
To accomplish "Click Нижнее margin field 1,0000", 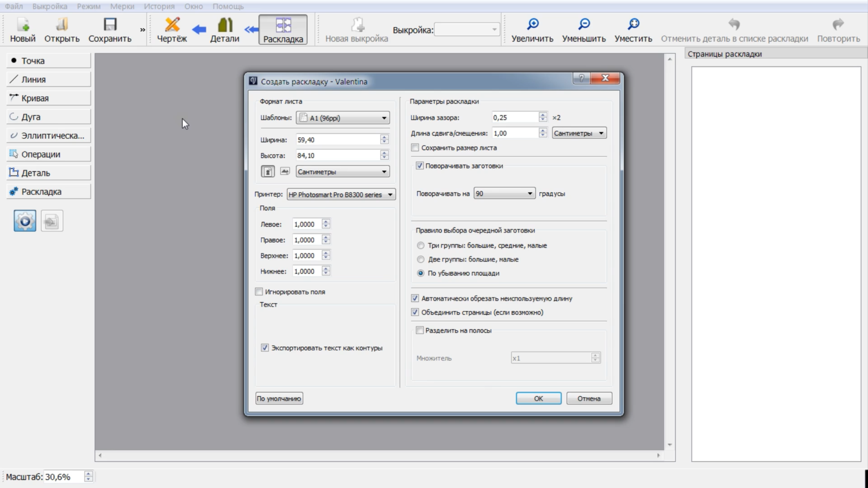I will point(307,271).
